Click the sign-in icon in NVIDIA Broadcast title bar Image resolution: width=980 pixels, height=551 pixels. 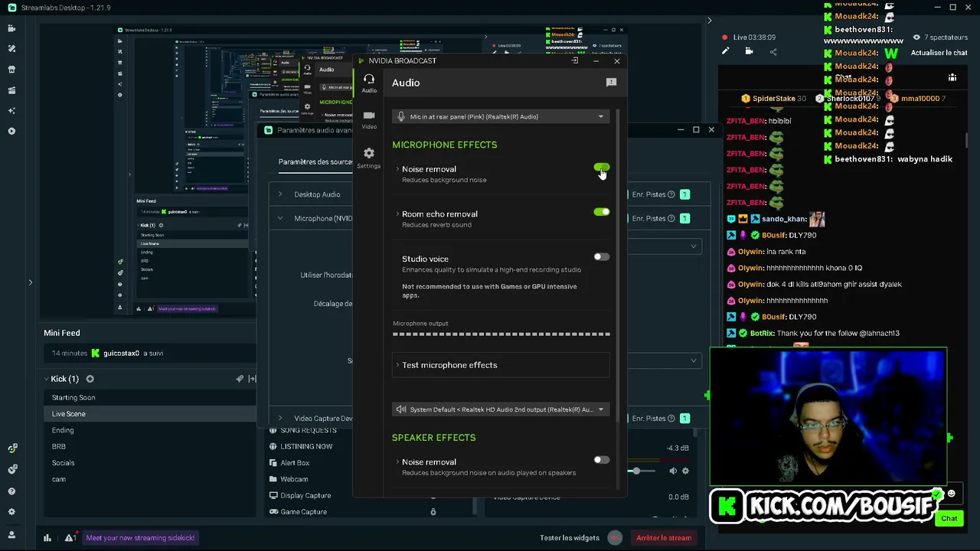tap(575, 60)
